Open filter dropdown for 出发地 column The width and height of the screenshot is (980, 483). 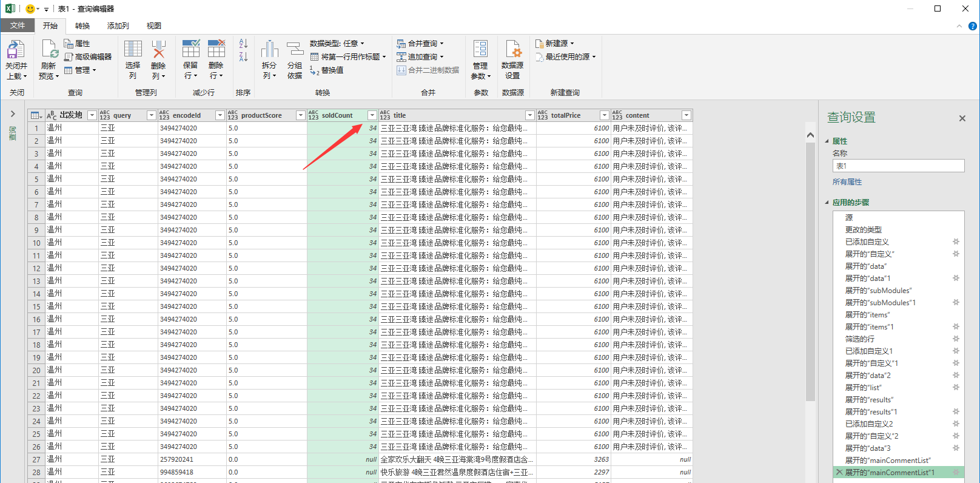coord(92,115)
